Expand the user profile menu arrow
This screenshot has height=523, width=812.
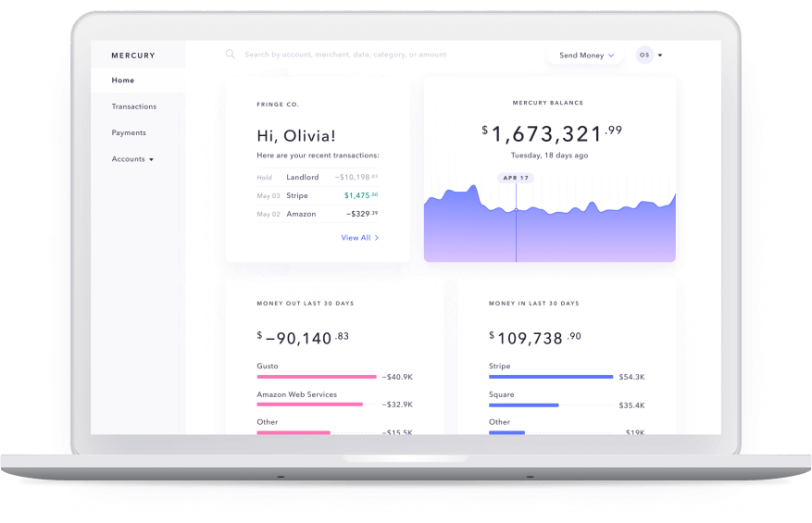[660, 56]
